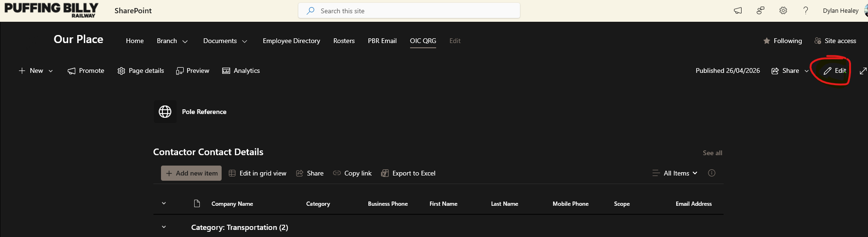Collapse all groups via header chevron
The width and height of the screenshot is (868, 237).
[164, 203]
